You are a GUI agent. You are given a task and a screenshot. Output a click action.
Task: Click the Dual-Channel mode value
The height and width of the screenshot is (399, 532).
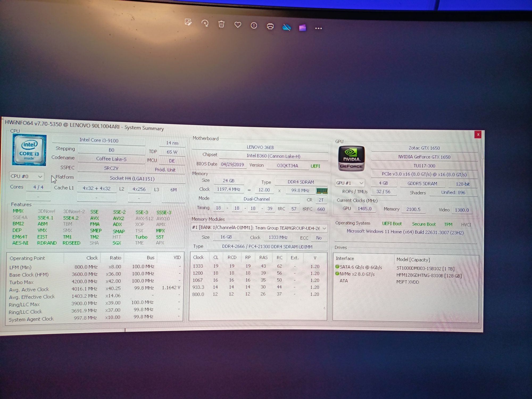[x=256, y=199]
